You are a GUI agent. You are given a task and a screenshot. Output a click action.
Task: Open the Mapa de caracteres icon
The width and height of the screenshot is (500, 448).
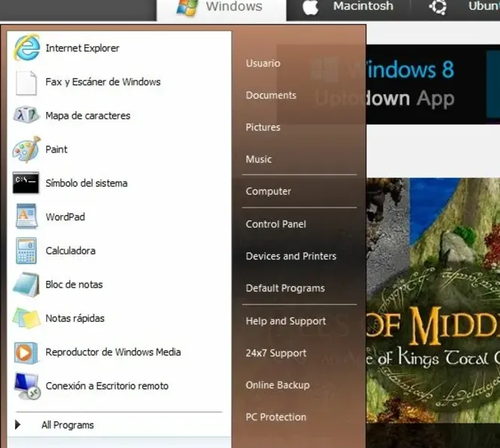[x=26, y=115]
